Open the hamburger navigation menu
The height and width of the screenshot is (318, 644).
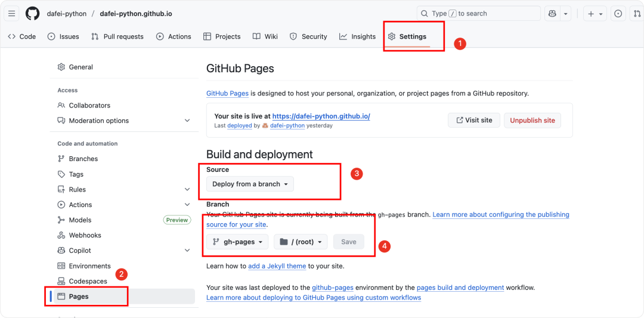11,14
